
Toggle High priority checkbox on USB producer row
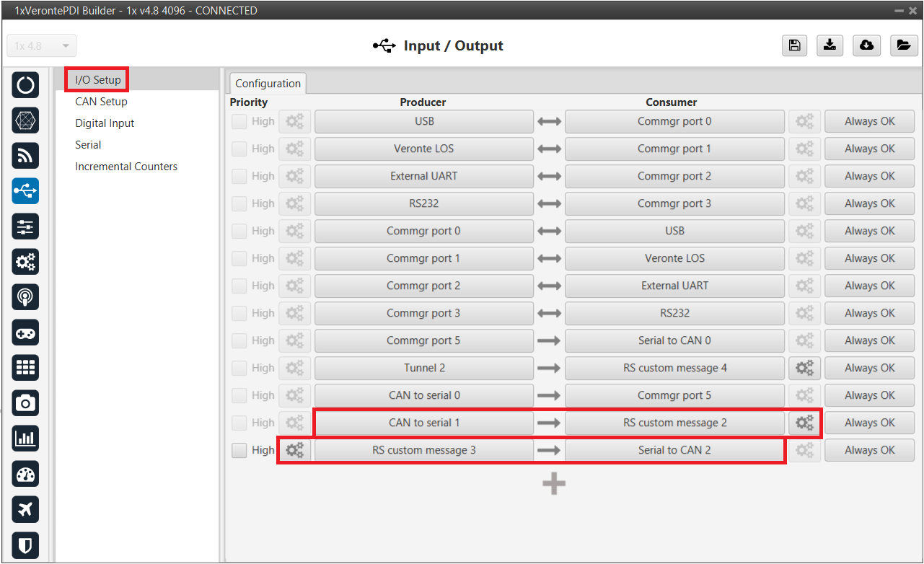tap(239, 122)
